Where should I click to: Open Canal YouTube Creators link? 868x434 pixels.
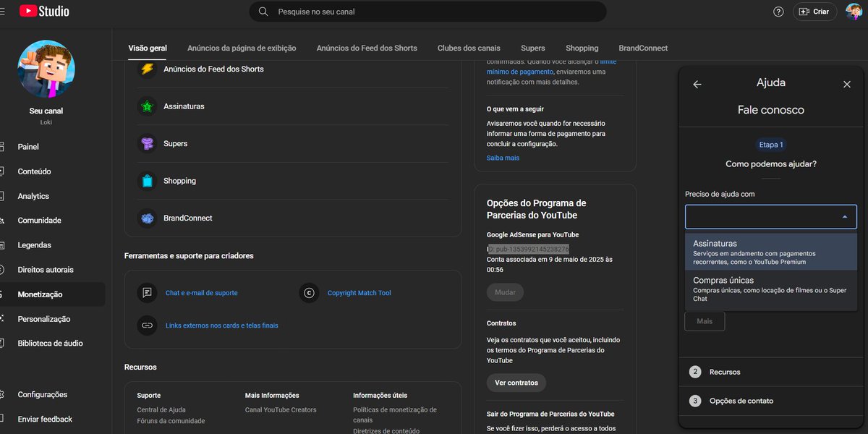click(x=281, y=410)
